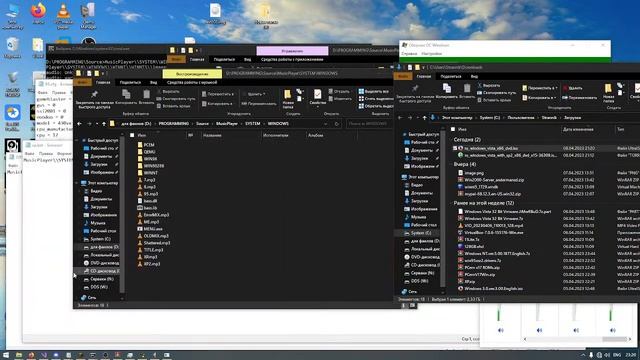Image resolution: width=640 pixels, height=360 pixels.
Task: Click Выделить все in WINDOWS explorer ribbon
Action: click(x=373, y=91)
